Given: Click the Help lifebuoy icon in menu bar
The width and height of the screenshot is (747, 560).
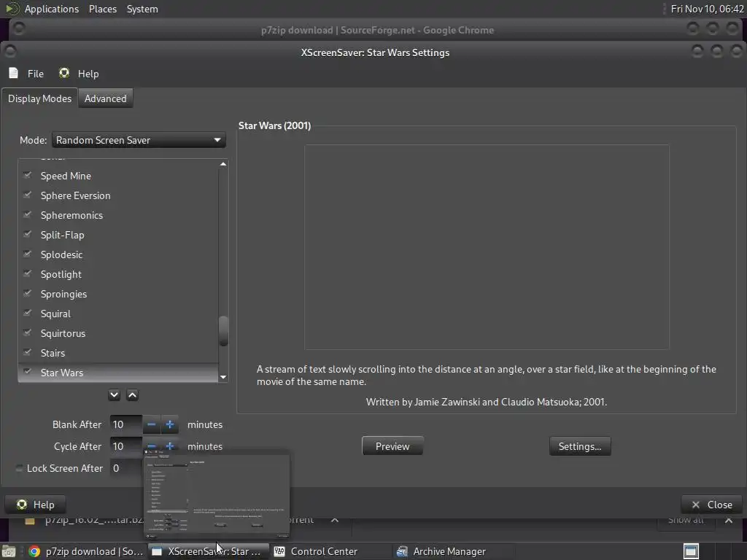Looking at the screenshot, I should 64,73.
